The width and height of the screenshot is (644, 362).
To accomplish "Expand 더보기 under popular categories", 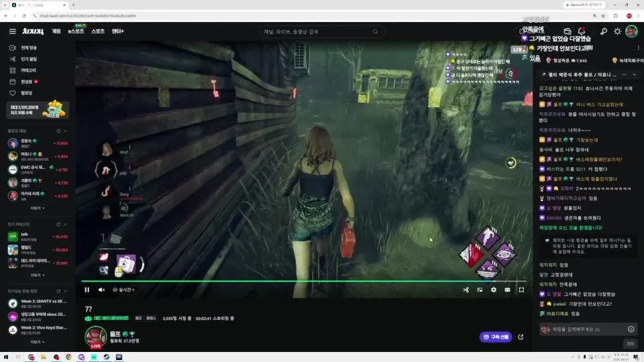I will tap(38, 275).
